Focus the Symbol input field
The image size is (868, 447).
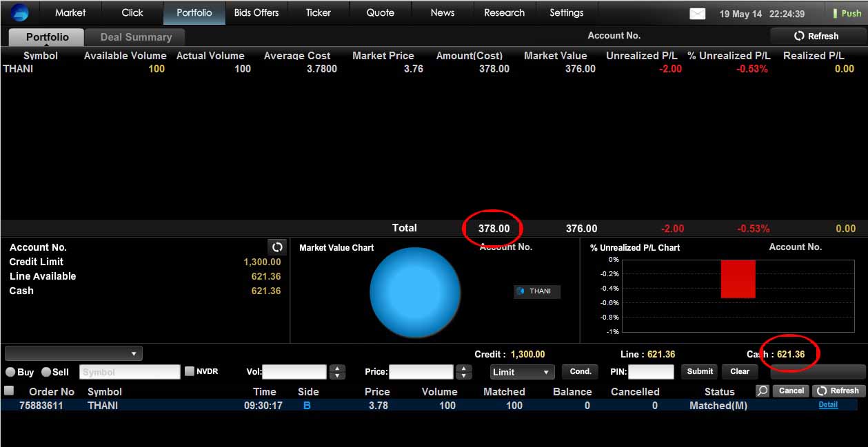pos(130,372)
